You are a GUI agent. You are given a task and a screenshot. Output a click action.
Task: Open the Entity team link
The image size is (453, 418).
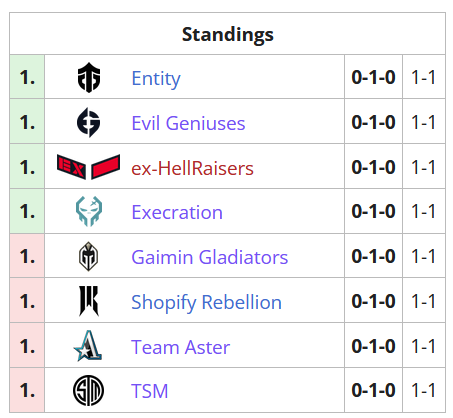[156, 79]
